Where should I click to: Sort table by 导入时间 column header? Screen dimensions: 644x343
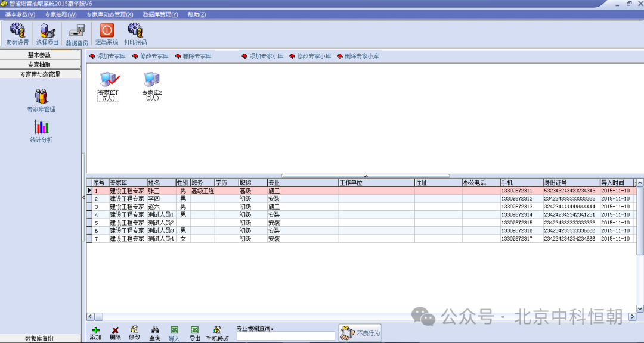click(617, 183)
